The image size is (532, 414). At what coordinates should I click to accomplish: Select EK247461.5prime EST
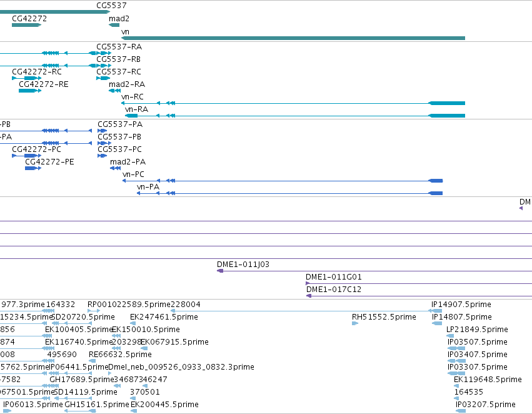point(133,323)
